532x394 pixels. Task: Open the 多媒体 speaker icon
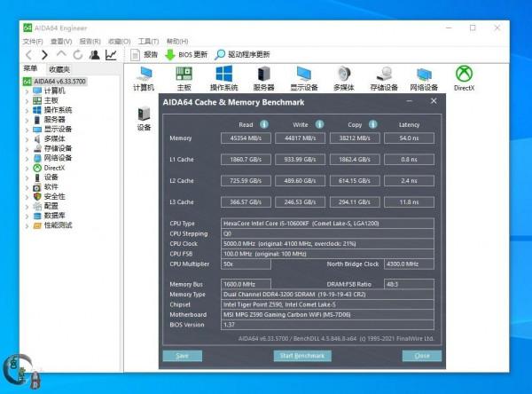(x=343, y=75)
